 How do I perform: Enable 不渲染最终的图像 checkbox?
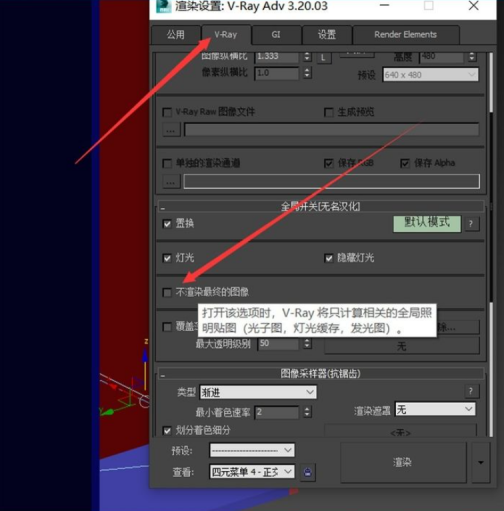click(x=167, y=293)
